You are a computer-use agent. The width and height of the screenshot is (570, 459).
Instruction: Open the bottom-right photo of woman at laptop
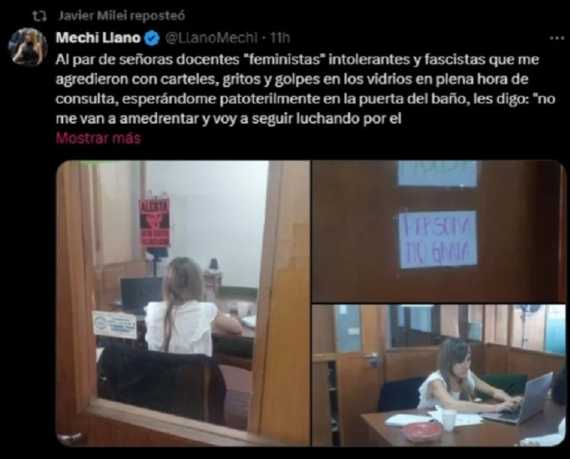click(439, 375)
